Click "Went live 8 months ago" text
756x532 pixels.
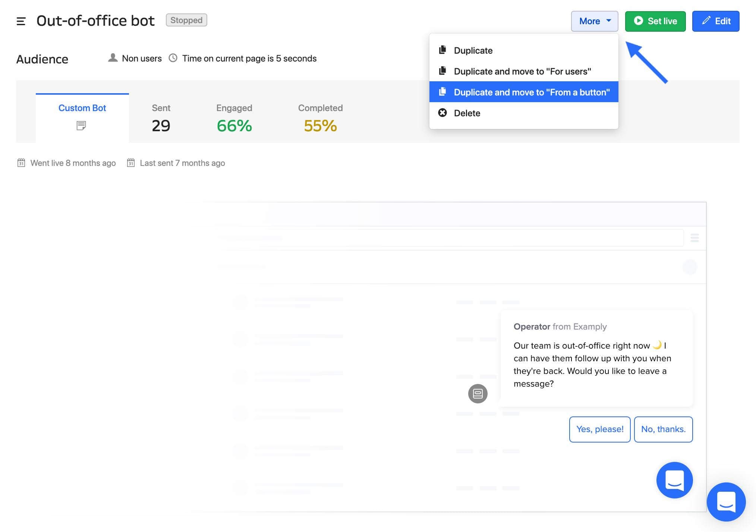pos(73,163)
